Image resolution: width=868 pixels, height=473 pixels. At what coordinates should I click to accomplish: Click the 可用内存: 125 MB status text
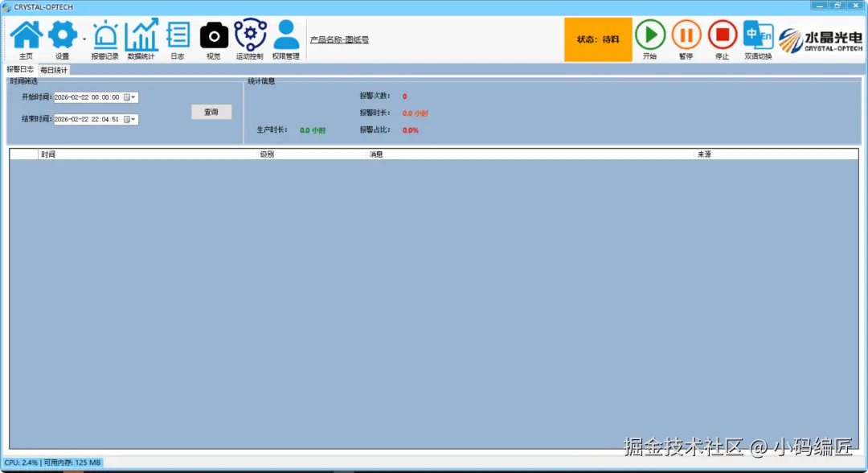pyautogui.click(x=72, y=463)
